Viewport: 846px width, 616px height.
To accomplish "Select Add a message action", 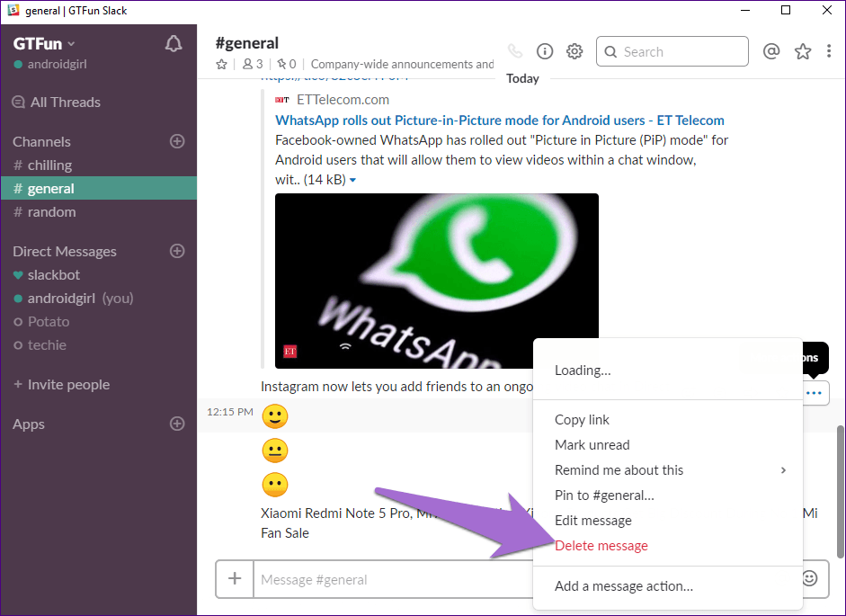I will (x=669, y=585).
